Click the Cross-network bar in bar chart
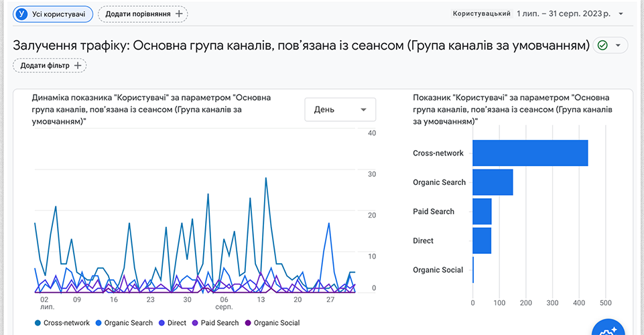This screenshot has width=644, height=335. 530,153
